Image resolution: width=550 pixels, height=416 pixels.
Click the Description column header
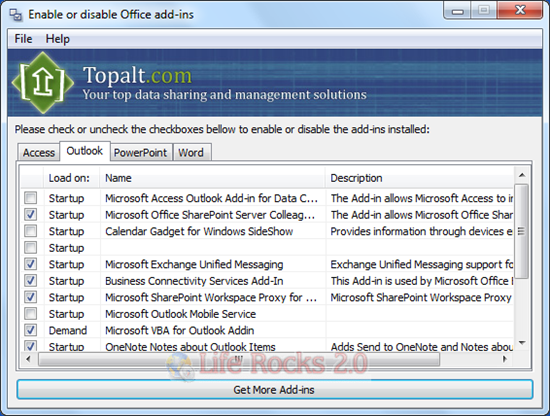420,178
